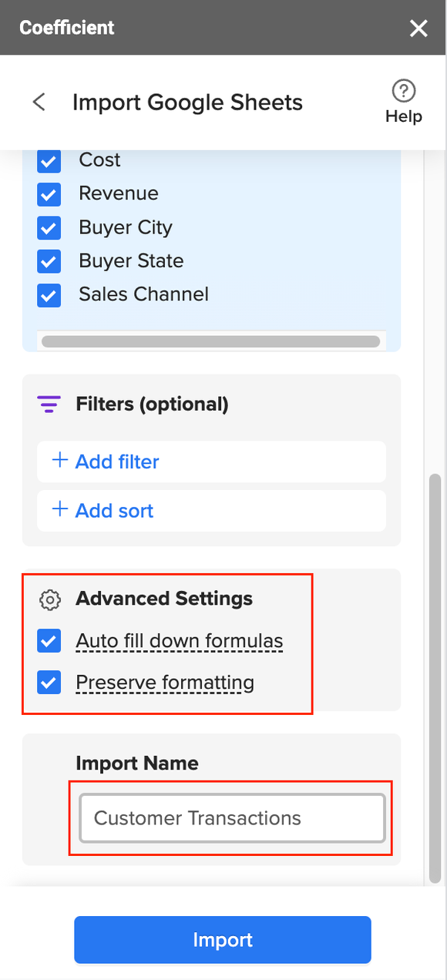
Task: Click the horizontal scrollbar under column list
Action: coord(210,341)
